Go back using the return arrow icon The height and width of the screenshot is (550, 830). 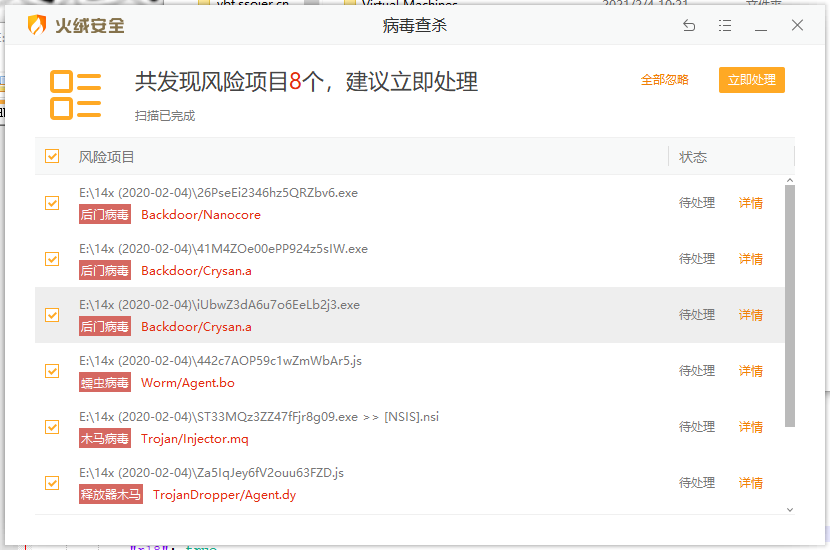(x=689, y=25)
